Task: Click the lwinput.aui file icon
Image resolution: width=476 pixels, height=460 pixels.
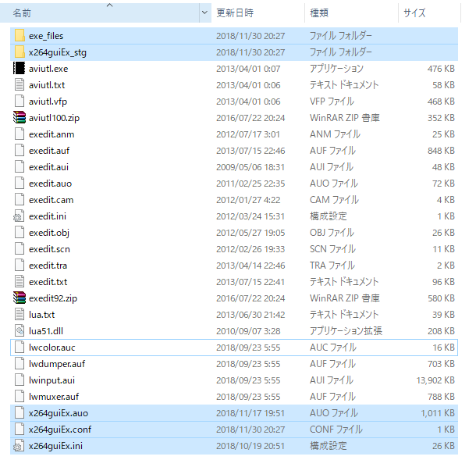Action: (x=20, y=380)
